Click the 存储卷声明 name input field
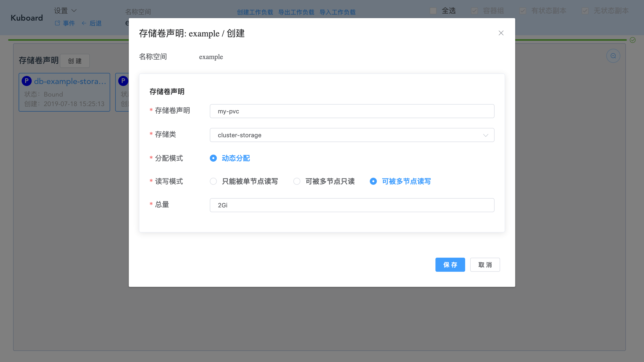The image size is (644, 362). (352, 111)
